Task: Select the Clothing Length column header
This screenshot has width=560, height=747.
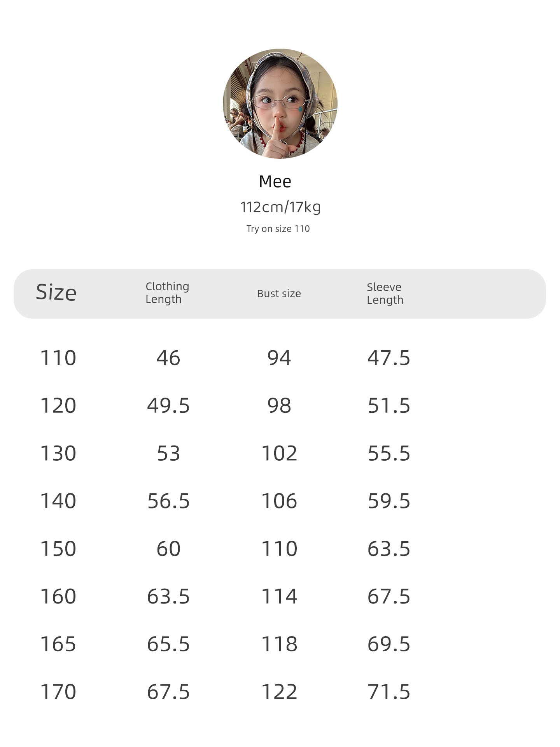Action: [167, 293]
